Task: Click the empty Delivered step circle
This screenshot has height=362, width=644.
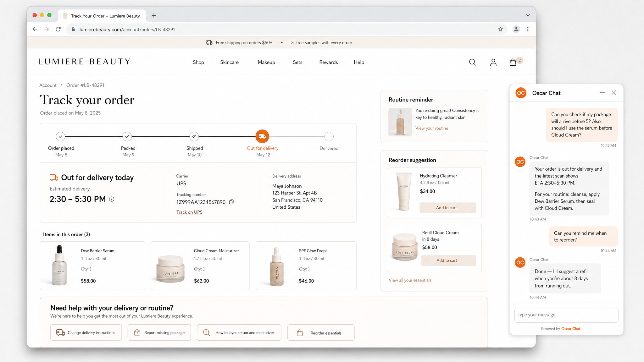Action: [x=329, y=136]
